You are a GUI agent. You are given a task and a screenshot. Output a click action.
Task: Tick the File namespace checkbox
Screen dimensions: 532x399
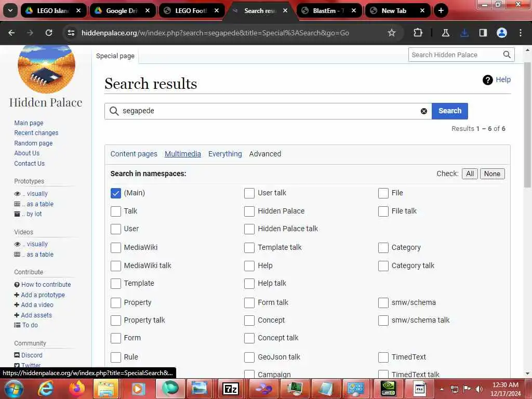(x=383, y=193)
